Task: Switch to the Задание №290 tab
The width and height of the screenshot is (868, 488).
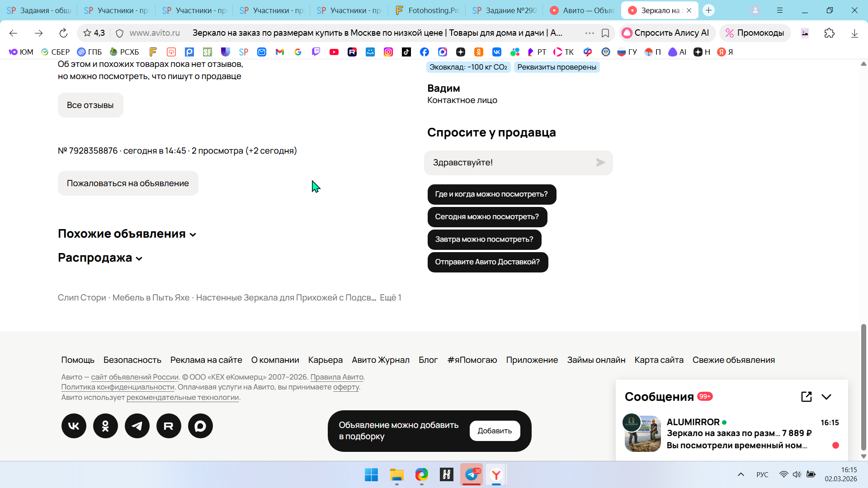Action: [505, 10]
